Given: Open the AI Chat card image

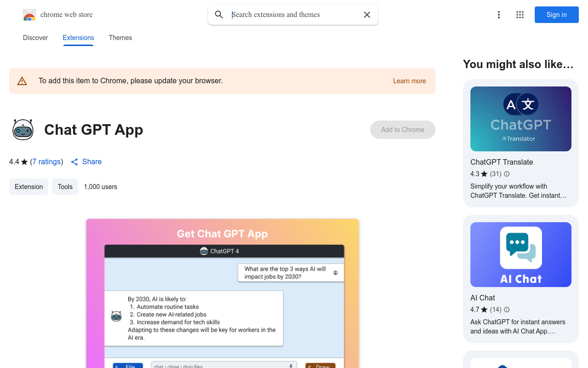Looking at the screenshot, I should pos(521,254).
